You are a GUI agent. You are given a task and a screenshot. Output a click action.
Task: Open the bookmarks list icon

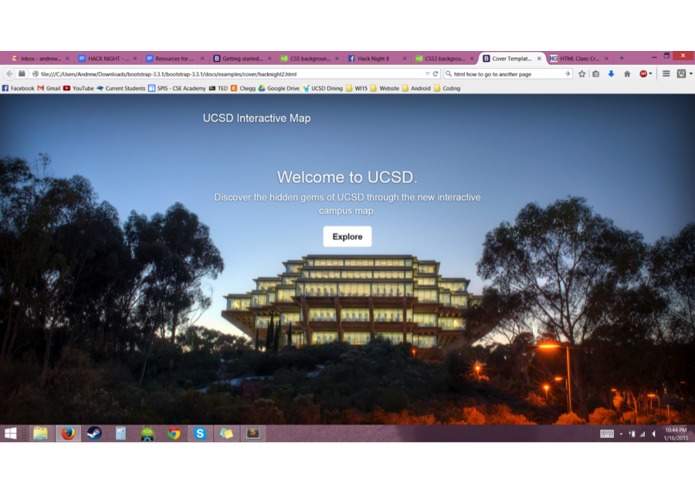pyautogui.click(x=596, y=74)
